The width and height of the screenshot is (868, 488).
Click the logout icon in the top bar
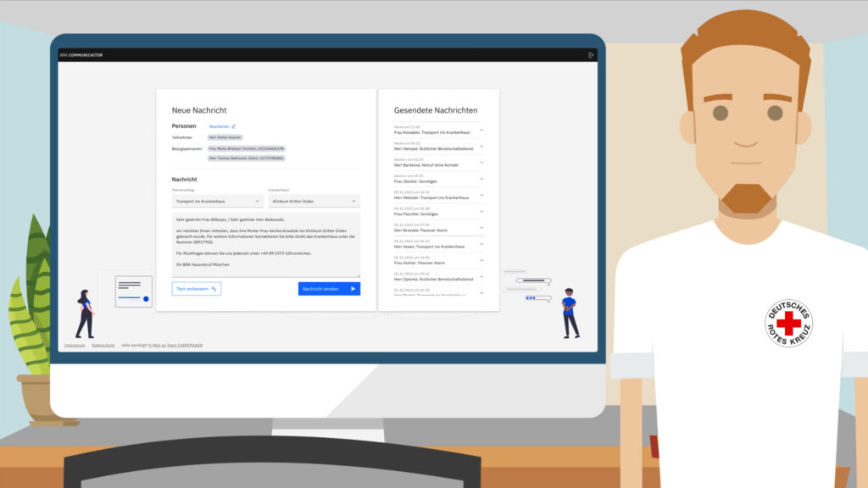click(x=591, y=55)
